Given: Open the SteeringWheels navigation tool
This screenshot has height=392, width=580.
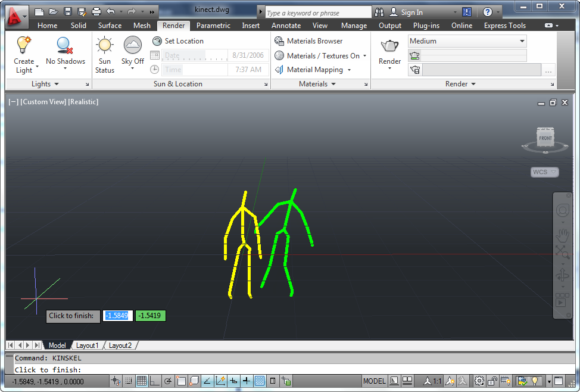Looking at the screenshot, I should (562, 210).
